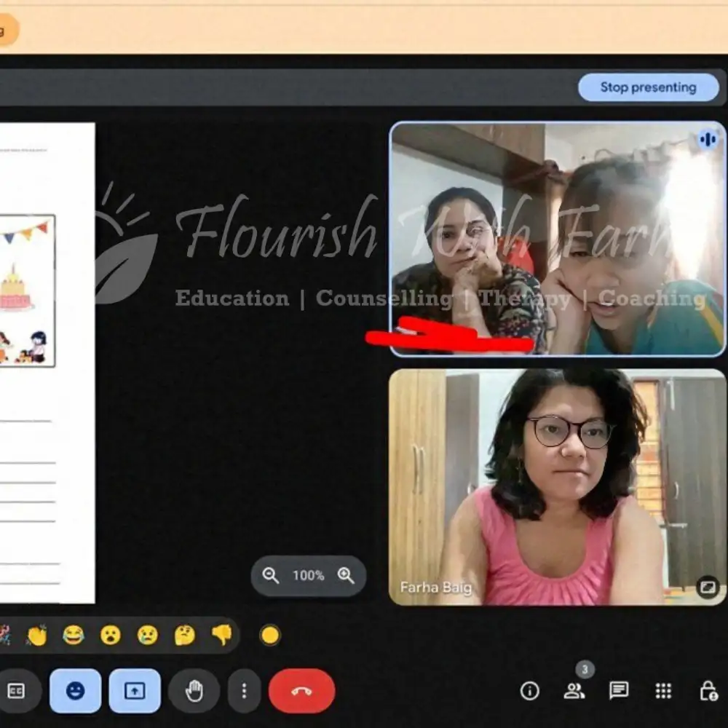
Task: Open the three-dot more options menu
Action: pyautogui.click(x=244, y=691)
